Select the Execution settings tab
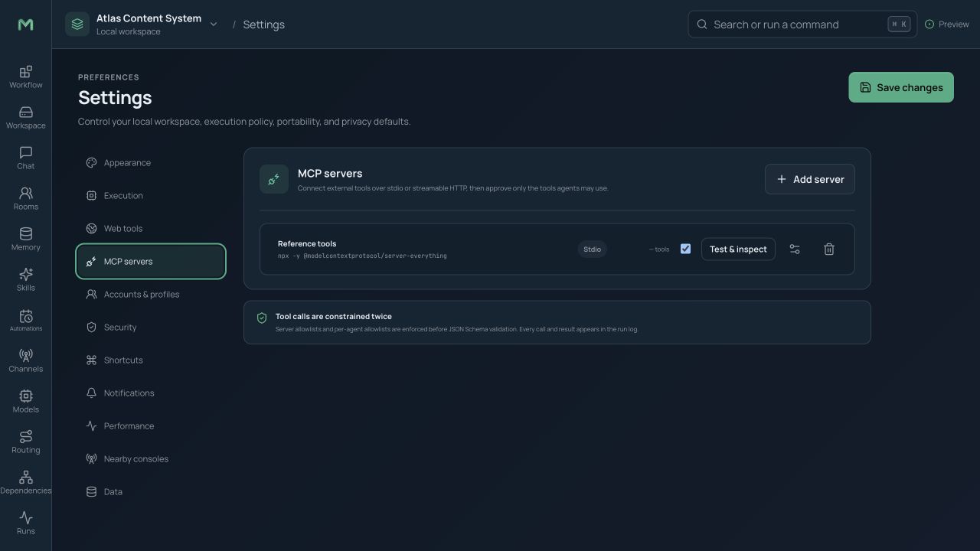The height and width of the screenshot is (551, 980). pos(151,196)
